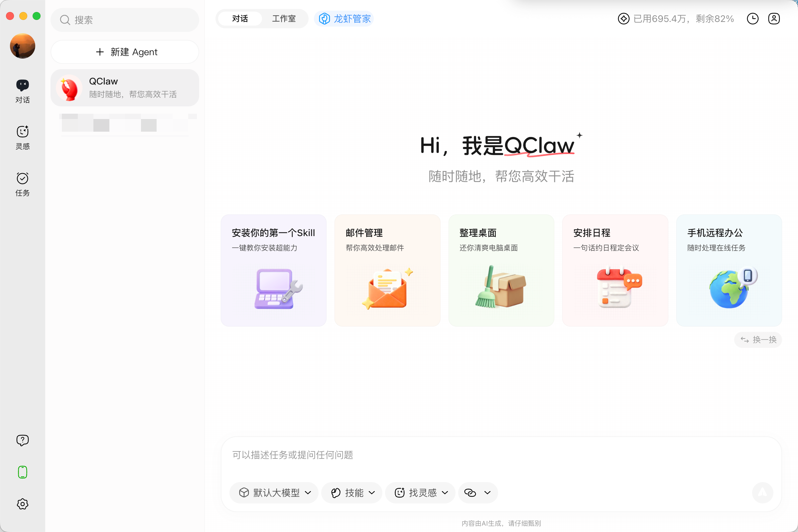Viewport: 798px width, 532px height.
Task: Click the user avatar photo in sidebar
Action: 22,46
